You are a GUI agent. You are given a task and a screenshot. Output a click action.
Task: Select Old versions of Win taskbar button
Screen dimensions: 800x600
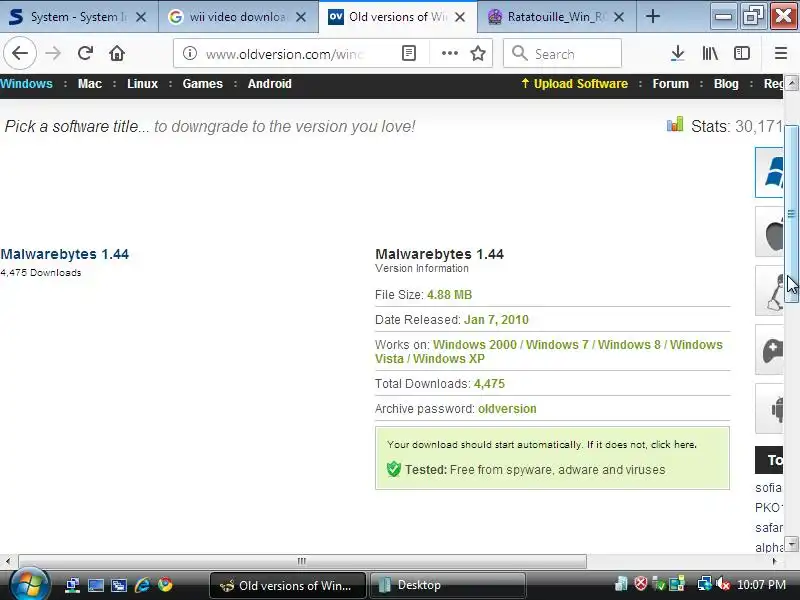[288, 585]
